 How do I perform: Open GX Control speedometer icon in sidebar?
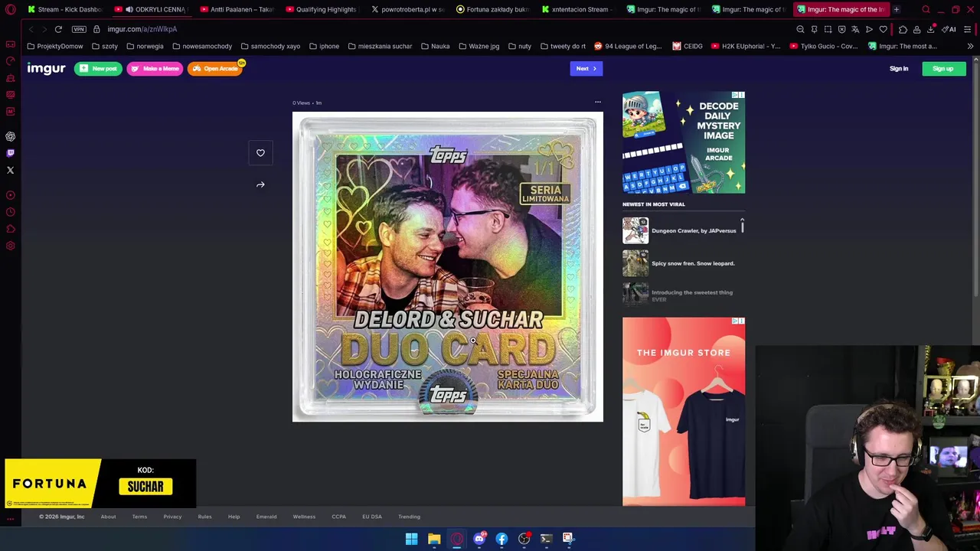10,61
